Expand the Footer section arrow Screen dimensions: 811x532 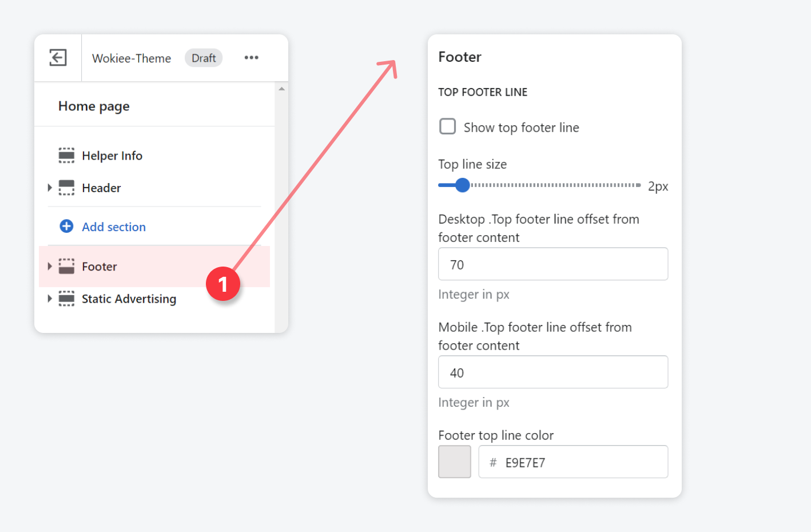(50, 267)
